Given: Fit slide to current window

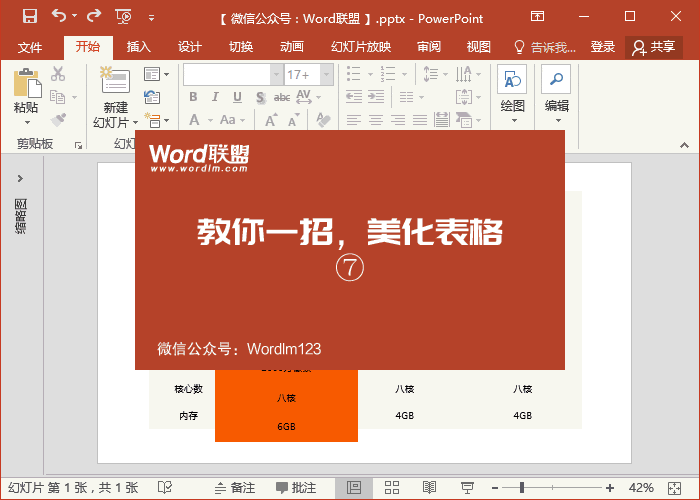Looking at the screenshot, I should [x=677, y=487].
